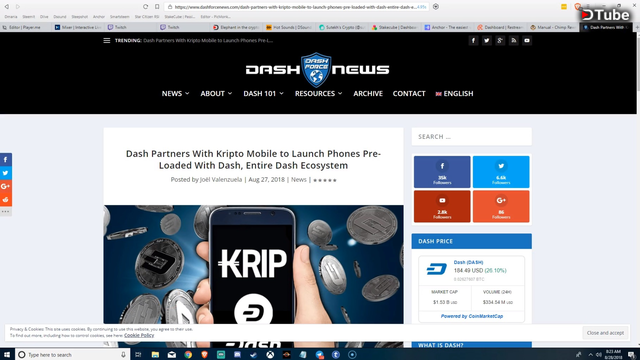
Task: Click the Dash logo in the price widget
Action: click(437, 269)
